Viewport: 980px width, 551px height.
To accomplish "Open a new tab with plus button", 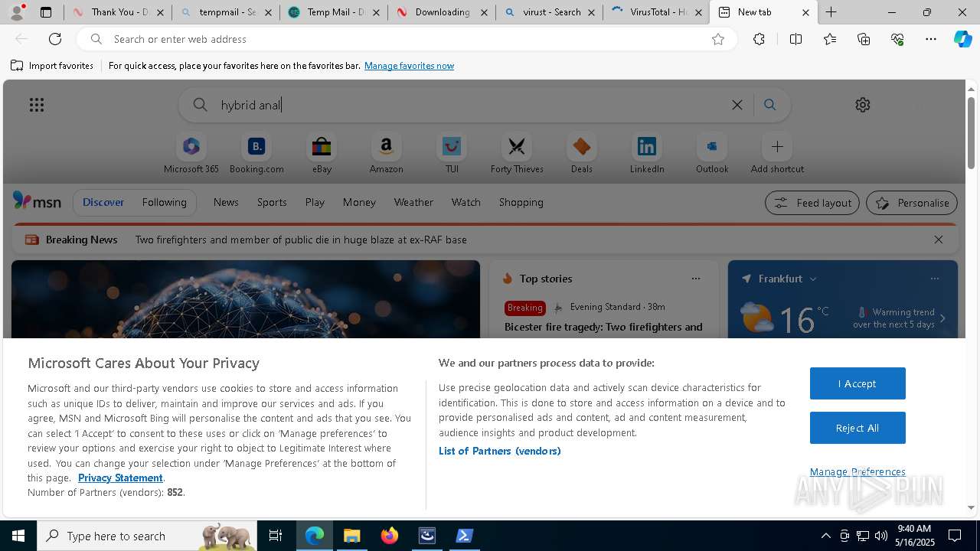I will pos(831,12).
